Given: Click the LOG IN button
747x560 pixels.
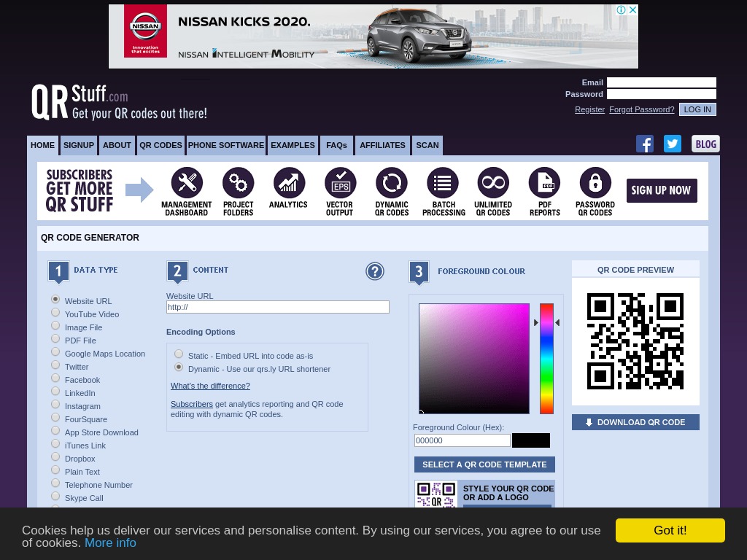Looking at the screenshot, I should [x=697, y=109].
